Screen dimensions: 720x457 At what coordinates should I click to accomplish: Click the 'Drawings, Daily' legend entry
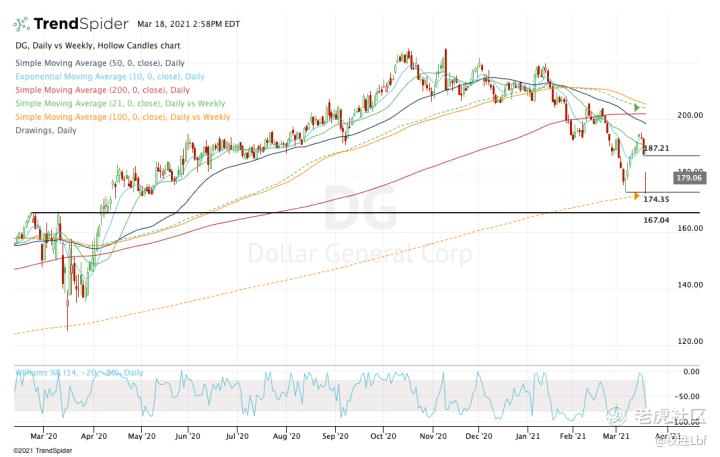point(46,130)
